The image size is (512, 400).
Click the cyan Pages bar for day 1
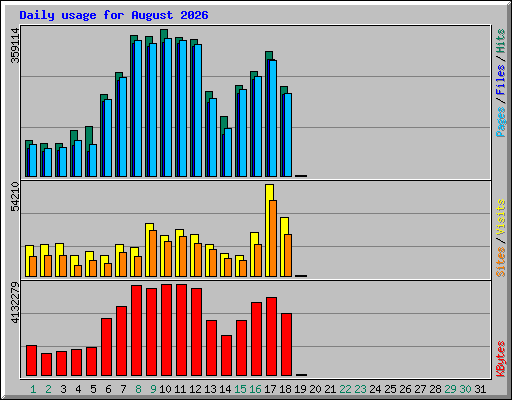click(x=33, y=160)
